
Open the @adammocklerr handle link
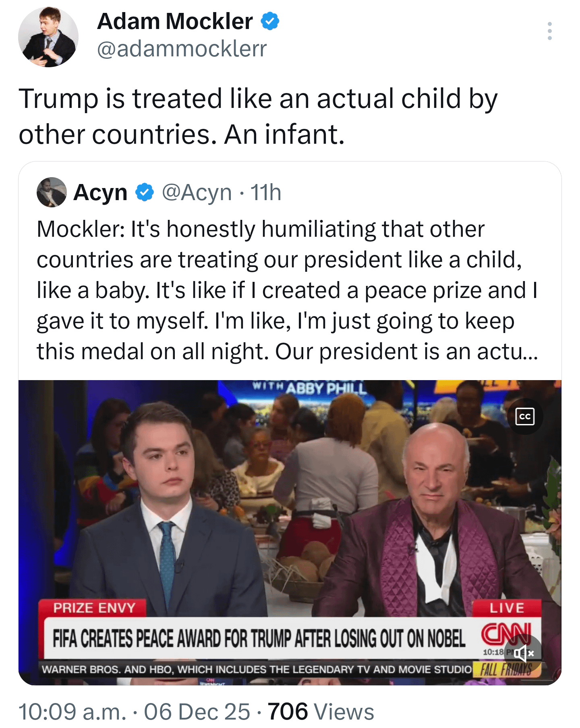coord(182,49)
